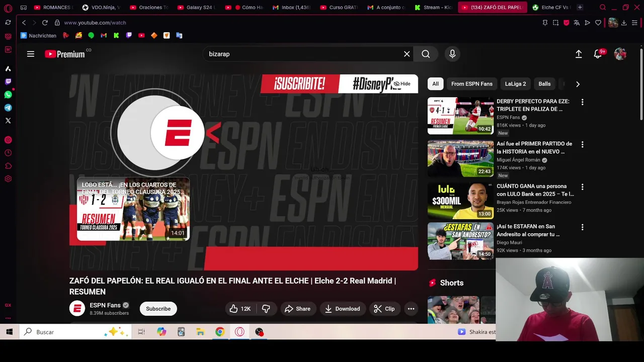Viewport: 644px width, 362px height.
Task: Like the video with thumbs up
Action: coord(240,309)
